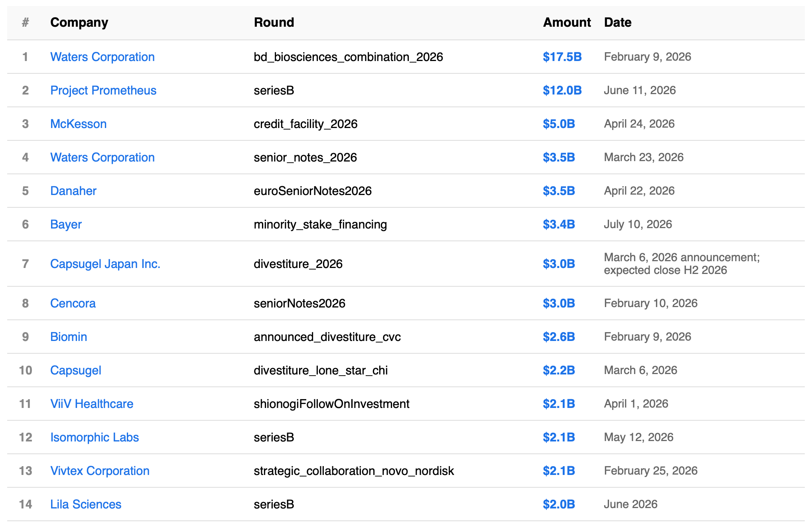Viewport: 812px width, 524px height.
Task: Select the $2.1B amount for ViiV Healthcare
Action: [x=559, y=404]
